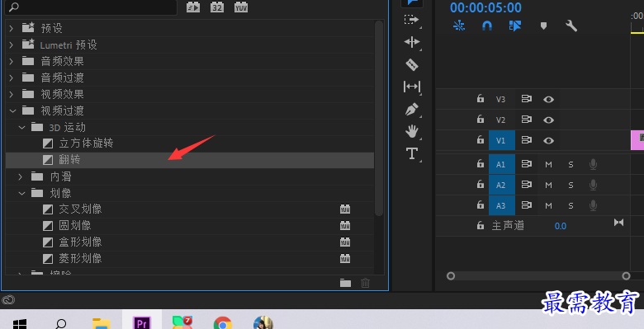
Task: Click the effects search field
Action: click(x=91, y=7)
